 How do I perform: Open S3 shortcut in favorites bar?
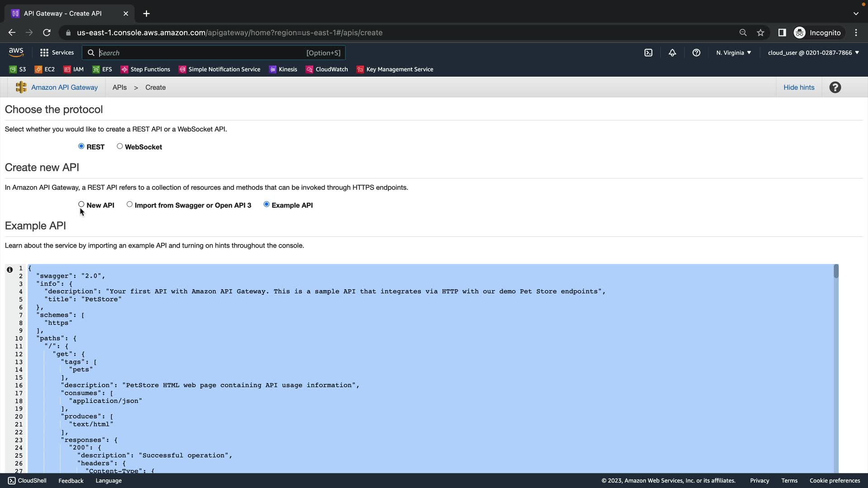tap(18, 70)
